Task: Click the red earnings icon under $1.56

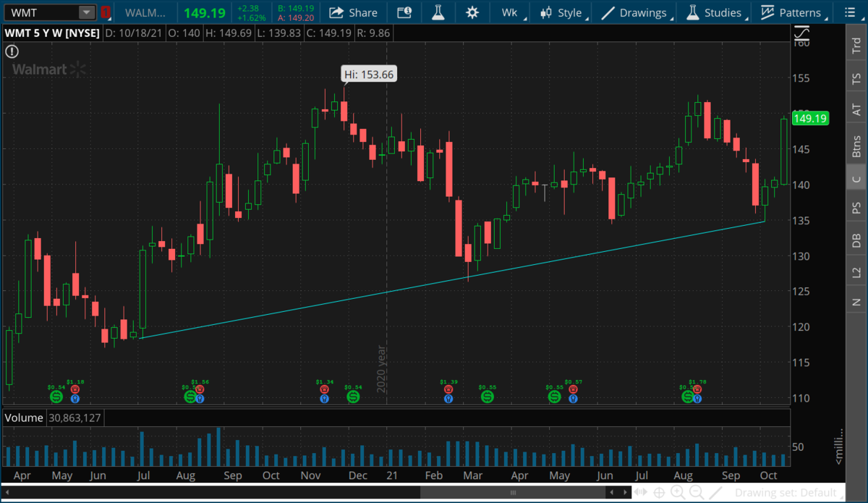Action: (x=200, y=389)
